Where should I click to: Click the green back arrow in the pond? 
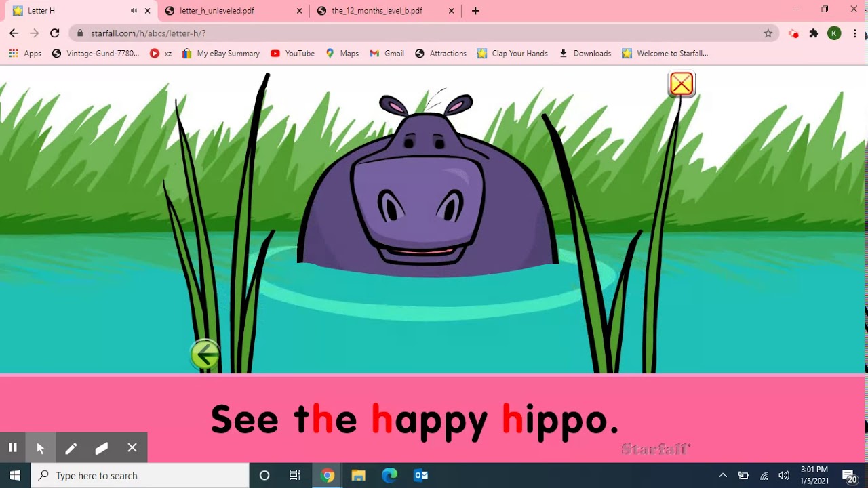coord(205,354)
